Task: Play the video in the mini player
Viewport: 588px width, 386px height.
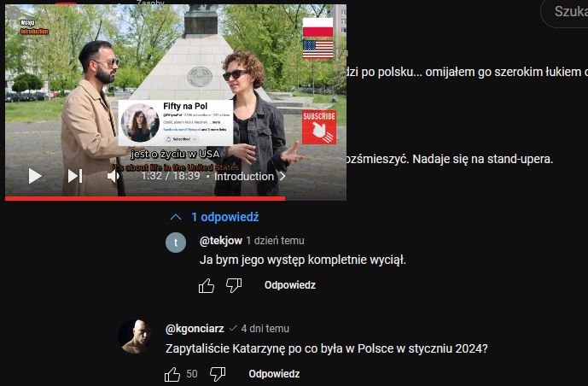Action: (x=35, y=176)
